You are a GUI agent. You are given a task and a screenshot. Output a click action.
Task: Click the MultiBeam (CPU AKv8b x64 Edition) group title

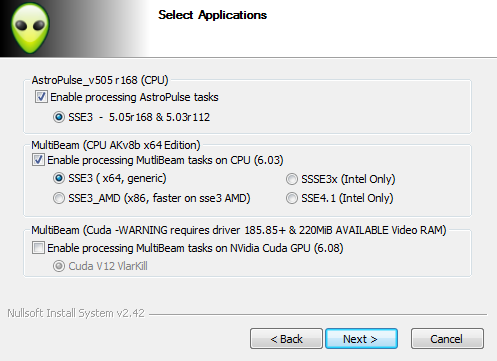coord(116,145)
